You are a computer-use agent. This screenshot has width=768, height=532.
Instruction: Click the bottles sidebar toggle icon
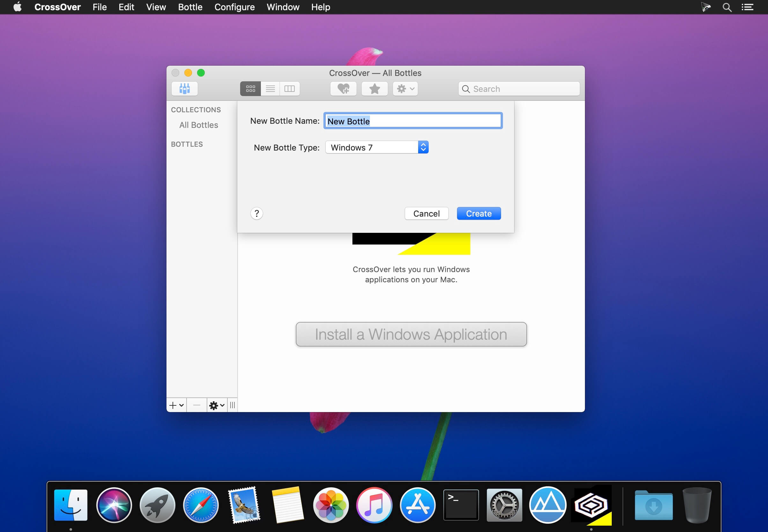(184, 89)
